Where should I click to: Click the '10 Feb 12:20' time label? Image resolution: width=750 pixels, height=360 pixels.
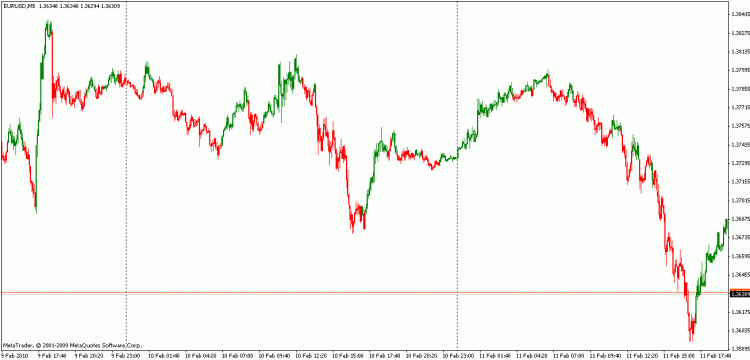click(311, 356)
